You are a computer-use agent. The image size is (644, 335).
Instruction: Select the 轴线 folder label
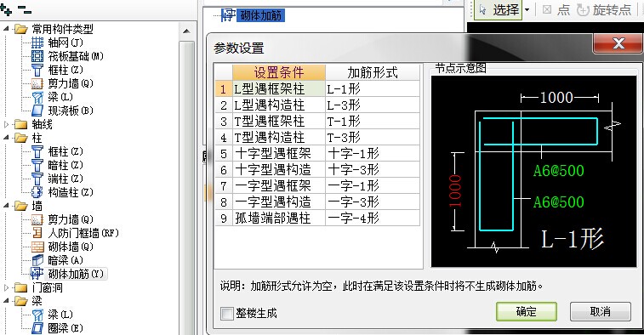[42, 124]
